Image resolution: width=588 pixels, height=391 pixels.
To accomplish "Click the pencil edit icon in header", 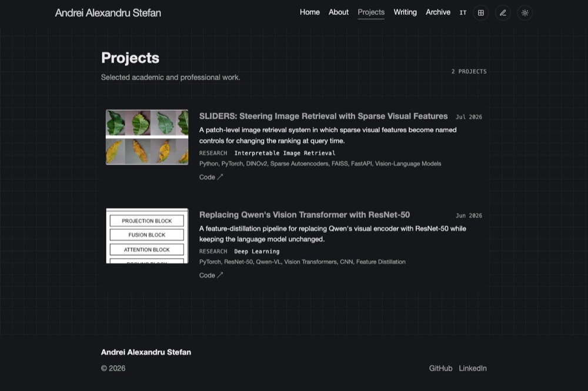I will tap(503, 13).
